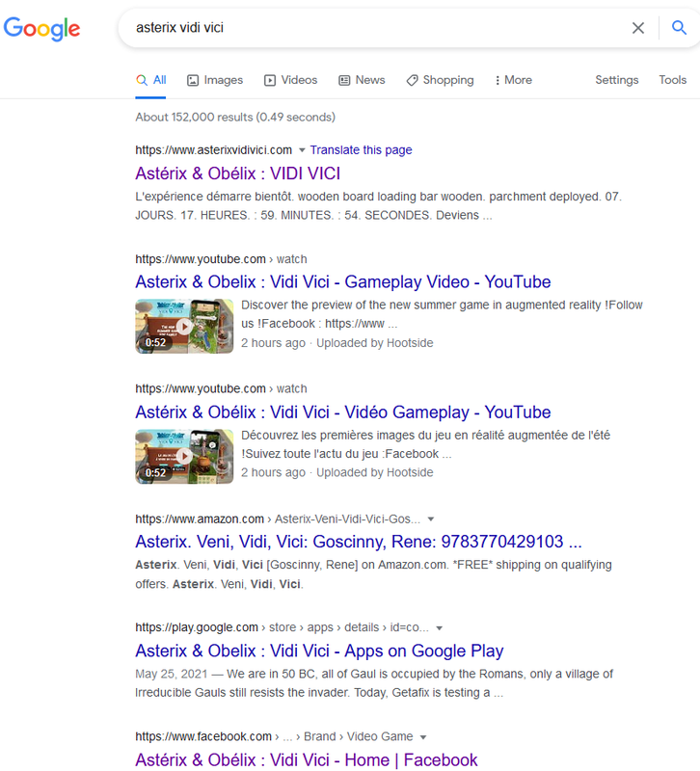Click the second youtube.com › watch URL

[x=221, y=389]
